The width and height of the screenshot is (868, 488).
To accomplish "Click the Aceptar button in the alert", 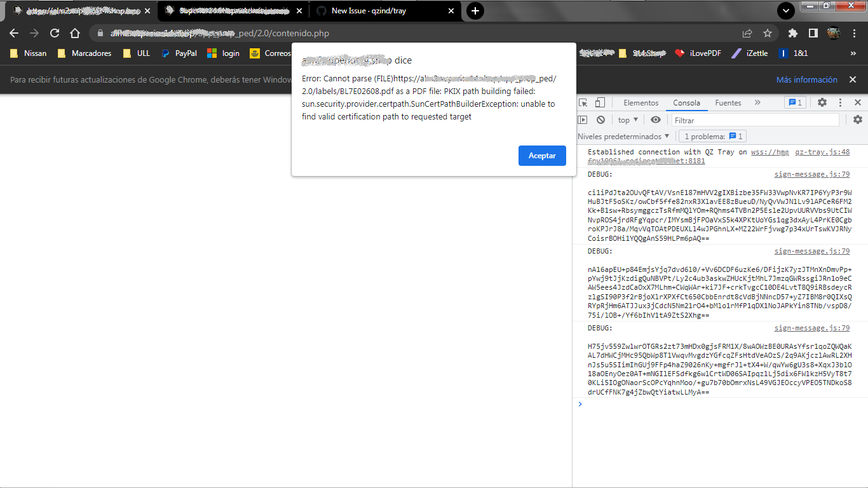I will [542, 156].
